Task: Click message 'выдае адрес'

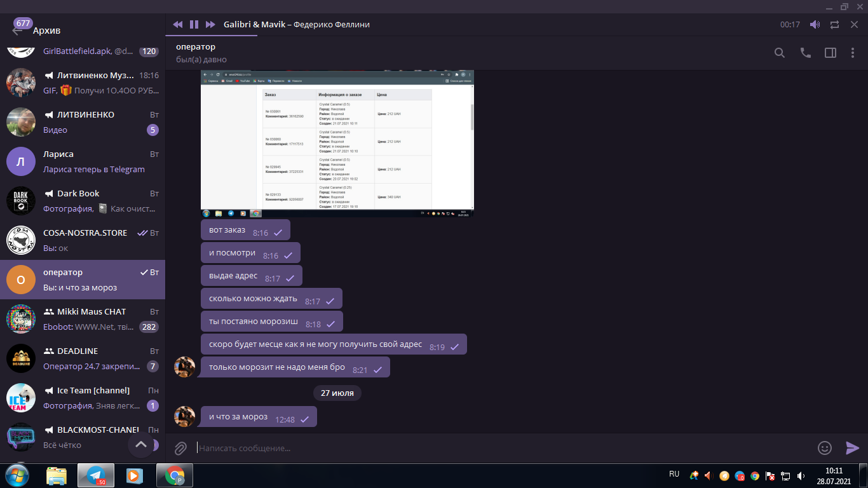Action: coord(252,276)
